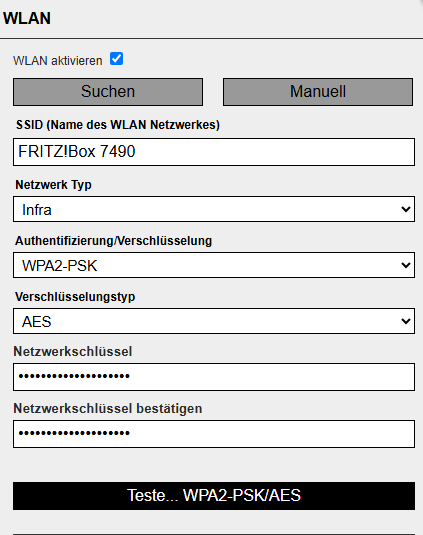This screenshot has height=535, width=423.
Task: Click the chevron arrow of the AES dropdown
Action: tap(406, 321)
